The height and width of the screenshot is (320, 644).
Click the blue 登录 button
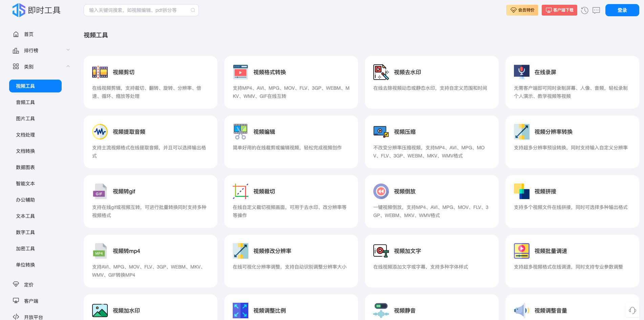point(622,10)
